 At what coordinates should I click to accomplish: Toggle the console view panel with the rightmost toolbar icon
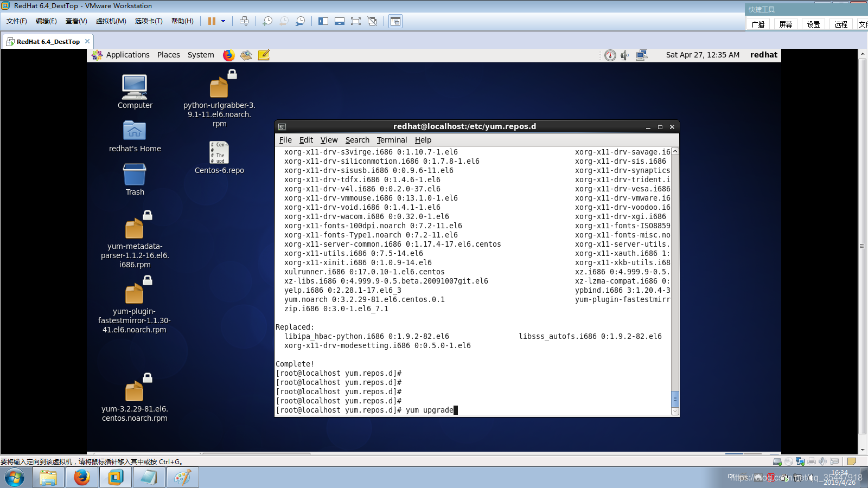point(395,22)
